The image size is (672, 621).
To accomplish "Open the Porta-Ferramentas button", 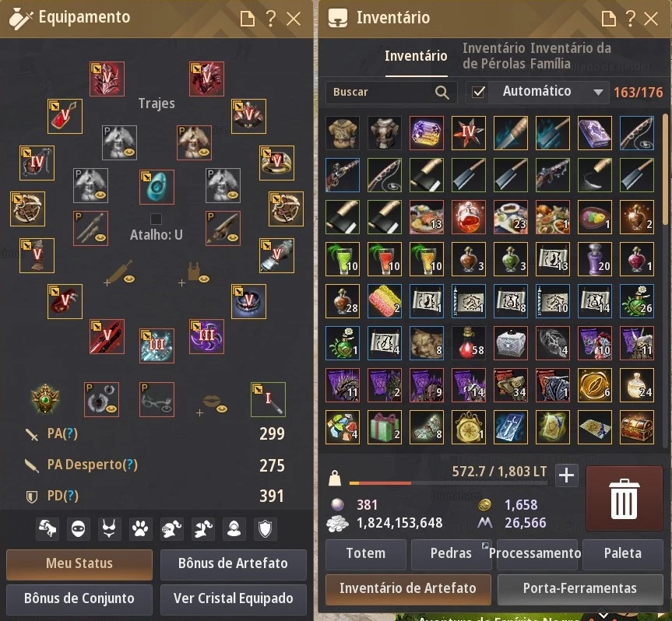I will (x=579, y=588).
